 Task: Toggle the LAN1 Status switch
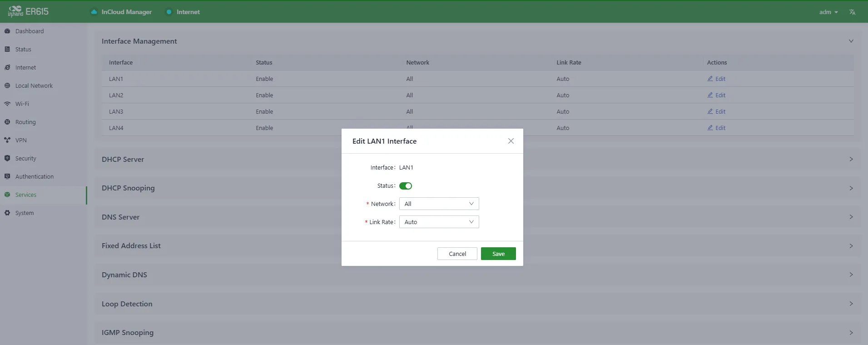point(406,186)
